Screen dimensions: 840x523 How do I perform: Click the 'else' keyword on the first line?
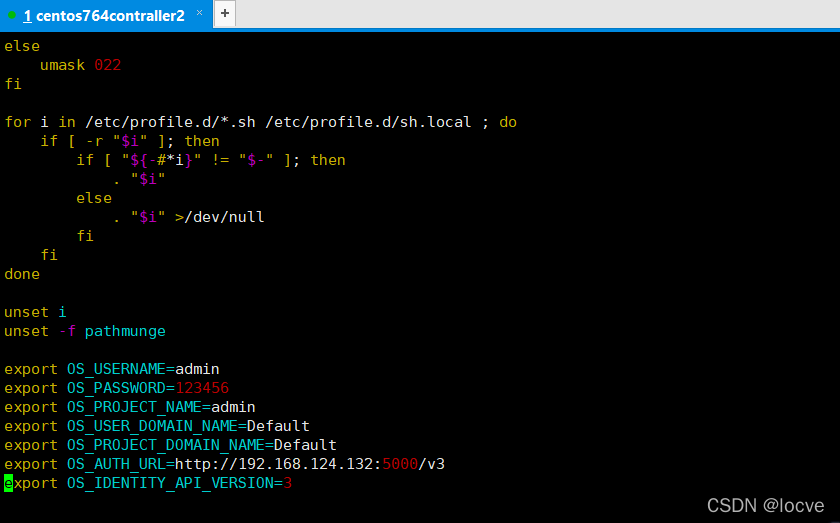click(22, 46)
